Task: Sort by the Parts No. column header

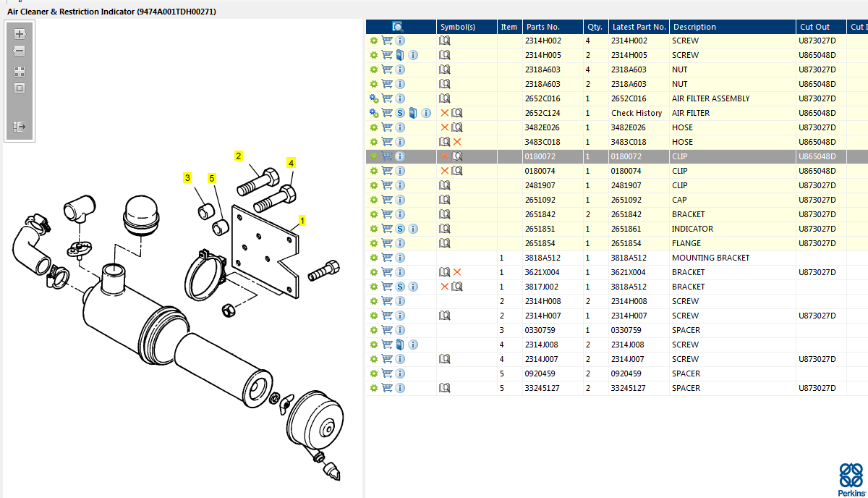Action: pos(542,27)
